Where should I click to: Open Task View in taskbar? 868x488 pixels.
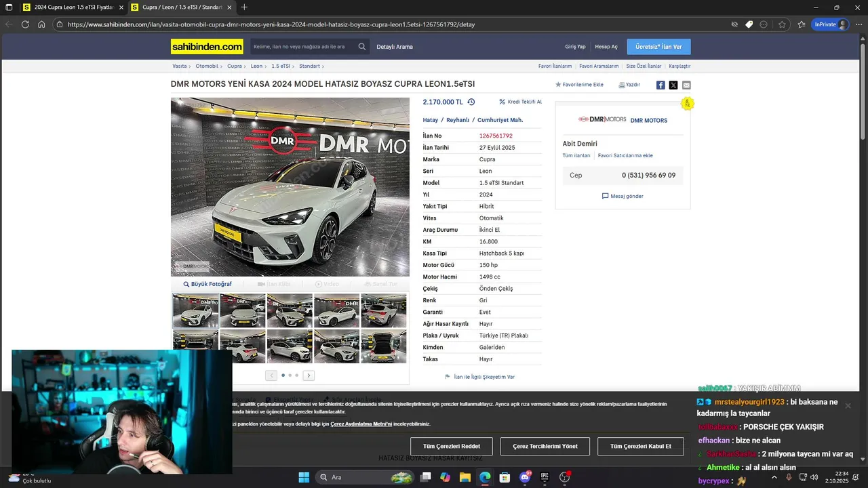425,477
